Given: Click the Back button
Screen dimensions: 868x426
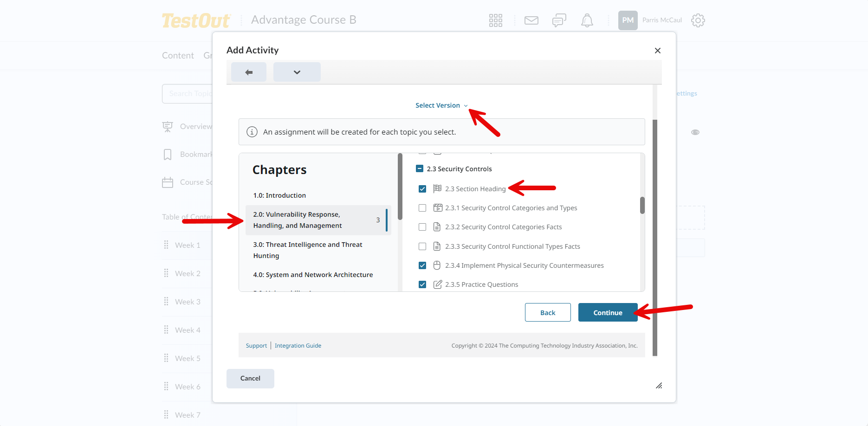Looking at the screenshot, I should coord(548,312).
